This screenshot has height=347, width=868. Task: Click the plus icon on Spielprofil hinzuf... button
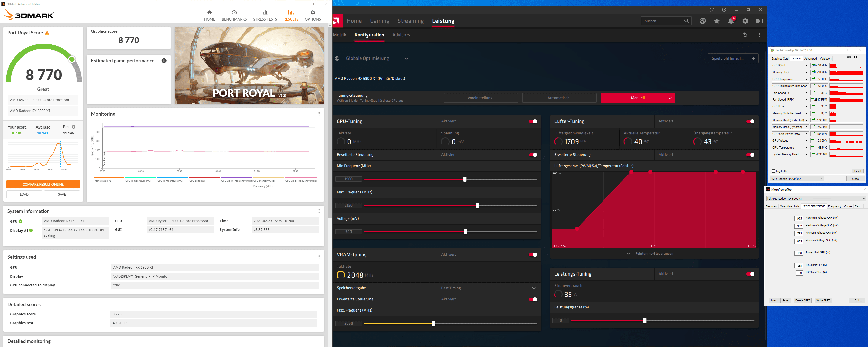point(753,58)
